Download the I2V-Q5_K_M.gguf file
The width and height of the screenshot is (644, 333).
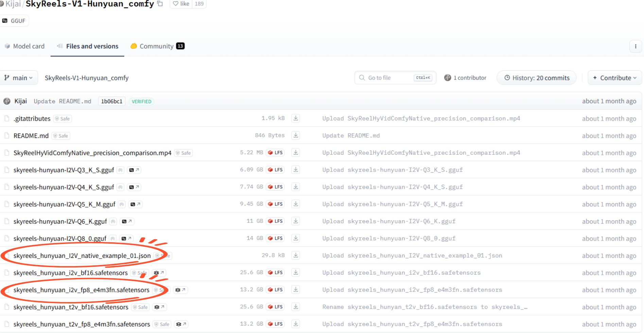(x=296, y=204)
